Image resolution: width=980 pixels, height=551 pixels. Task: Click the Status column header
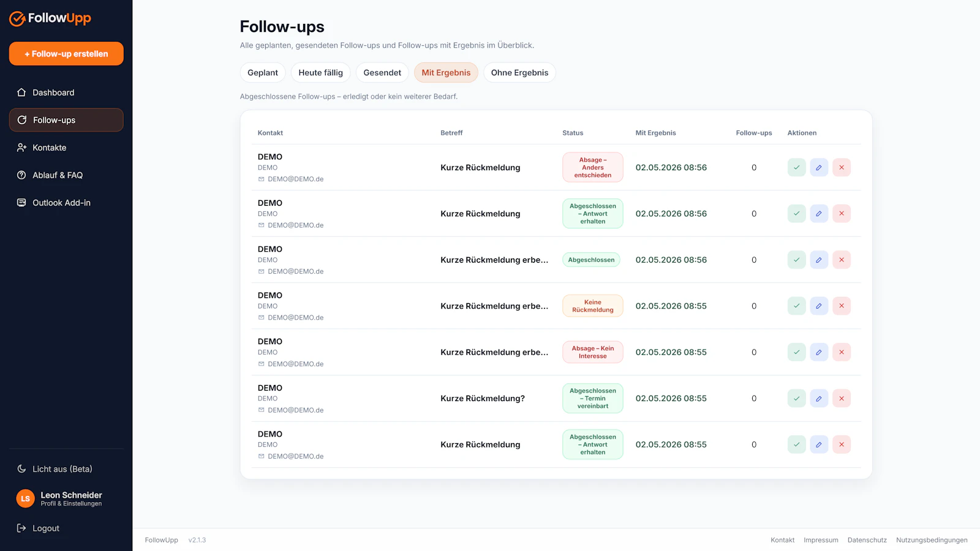(573, 133)
